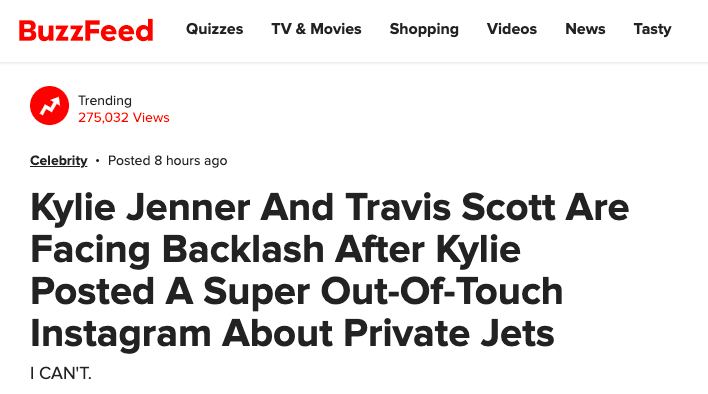Click the 275,032 Views counter

[x=124, y=117]
